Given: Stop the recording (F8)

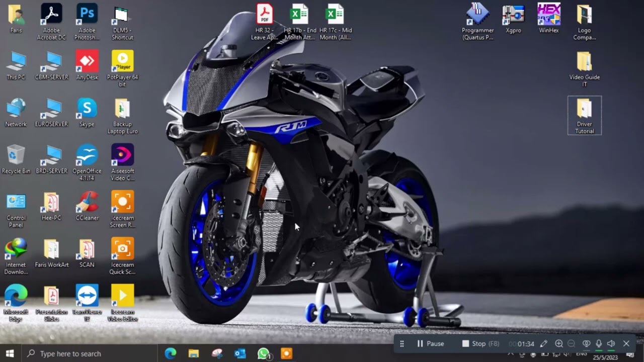Looking at the screenshot, I should (480, 343).
